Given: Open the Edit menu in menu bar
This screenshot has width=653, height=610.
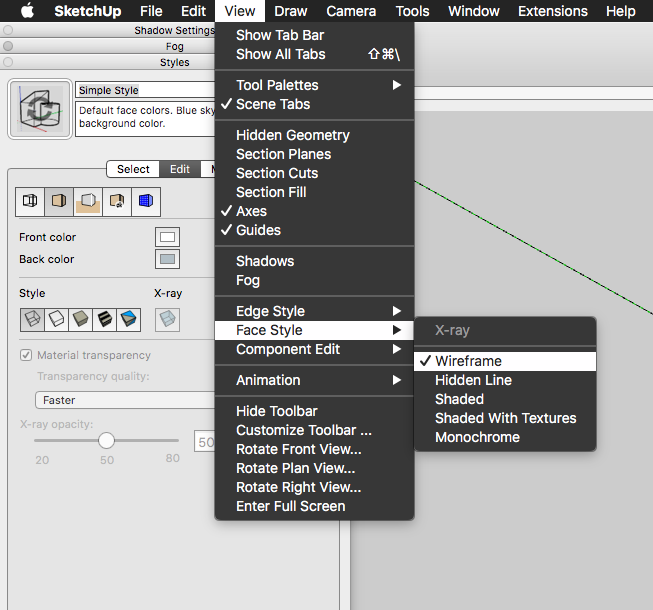Looking at the screenshot, I should (193, 11).
